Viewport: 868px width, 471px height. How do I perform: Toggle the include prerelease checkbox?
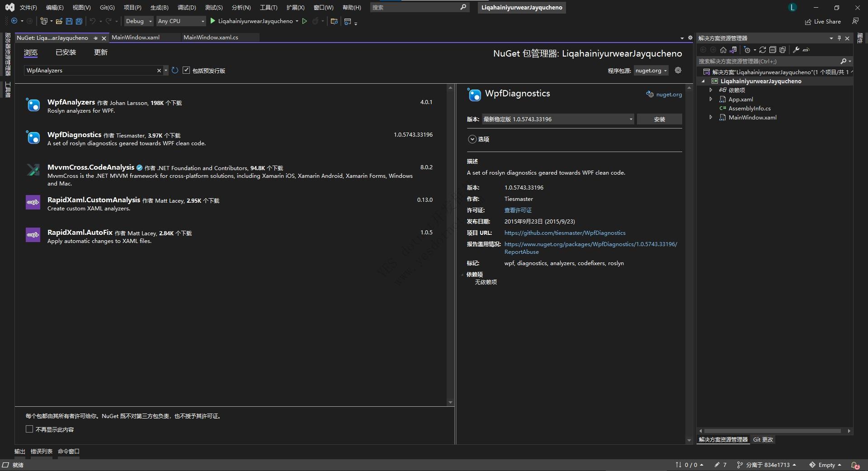186,70
